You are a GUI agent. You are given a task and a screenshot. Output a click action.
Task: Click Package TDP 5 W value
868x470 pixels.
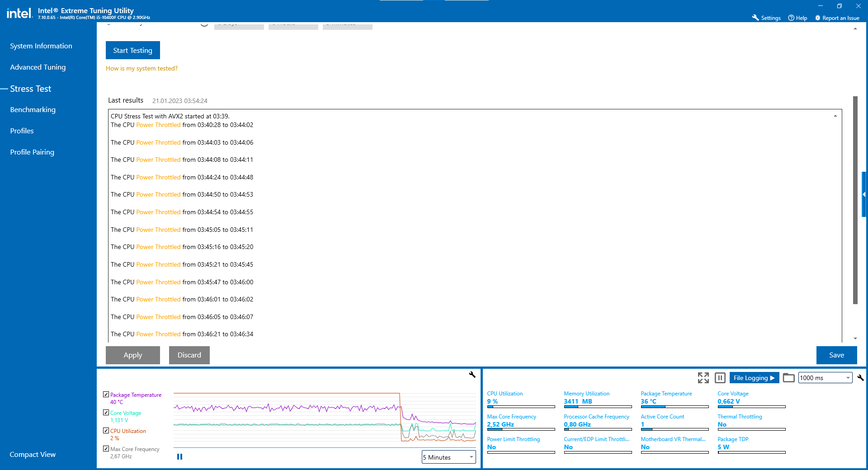click(x=723, y=447)
